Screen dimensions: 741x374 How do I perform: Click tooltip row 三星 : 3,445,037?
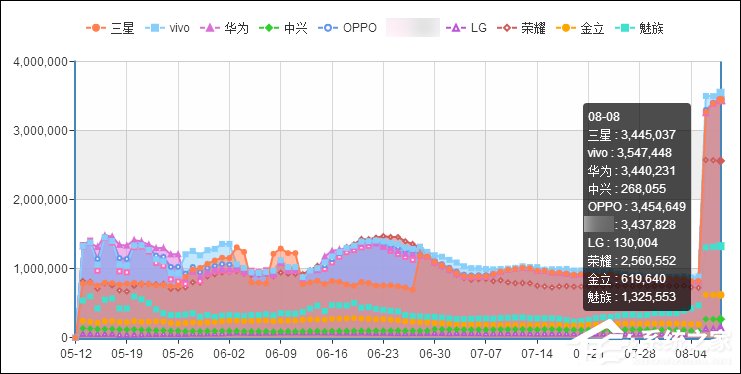(x=632, y=135)
